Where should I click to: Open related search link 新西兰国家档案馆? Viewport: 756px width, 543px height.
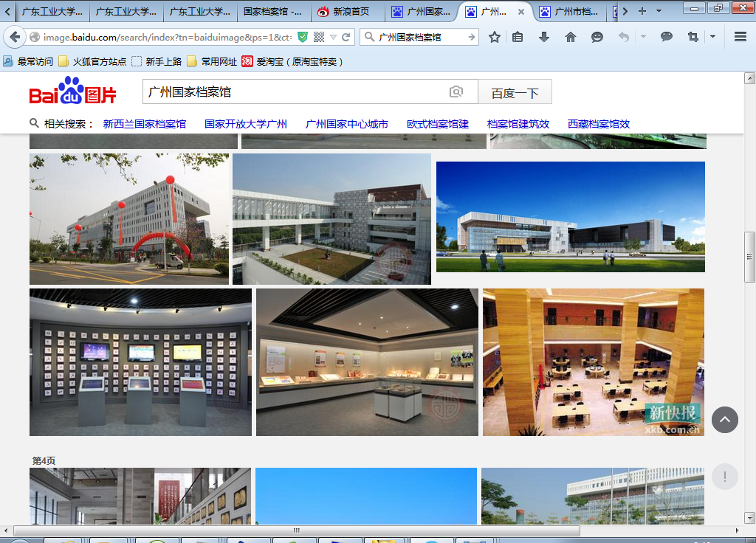pos(145,124)
